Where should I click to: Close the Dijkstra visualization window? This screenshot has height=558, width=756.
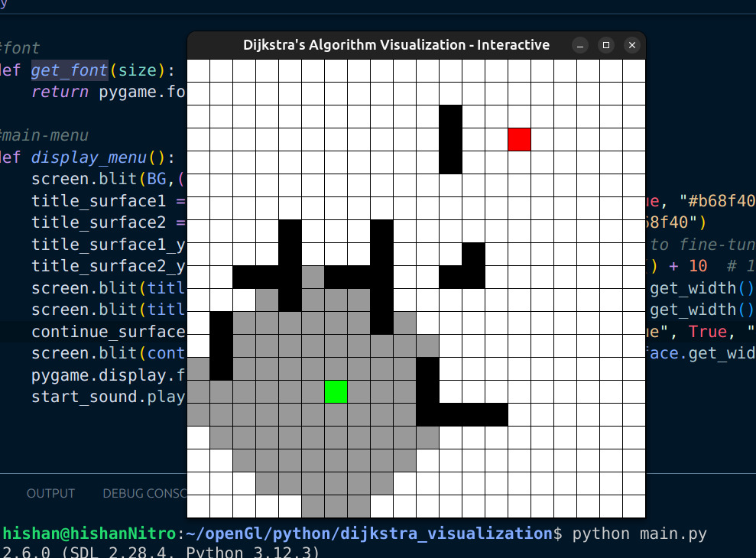pos(631,45)
